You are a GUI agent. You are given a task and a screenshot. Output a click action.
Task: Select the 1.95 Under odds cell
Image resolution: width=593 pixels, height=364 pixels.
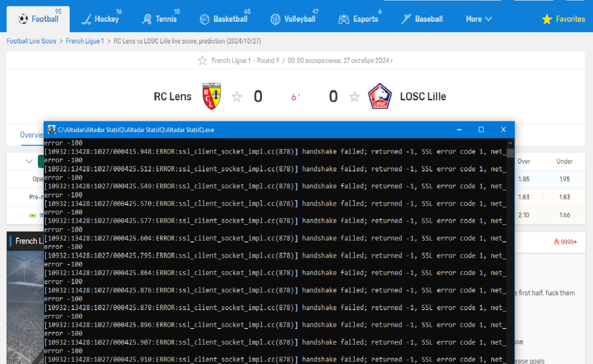[x=564, y=179]
